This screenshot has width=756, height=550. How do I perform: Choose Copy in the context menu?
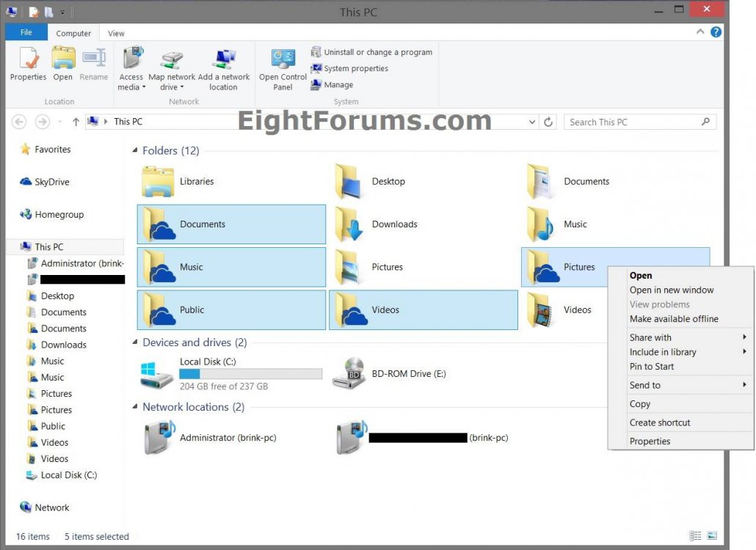coord(640,404)
